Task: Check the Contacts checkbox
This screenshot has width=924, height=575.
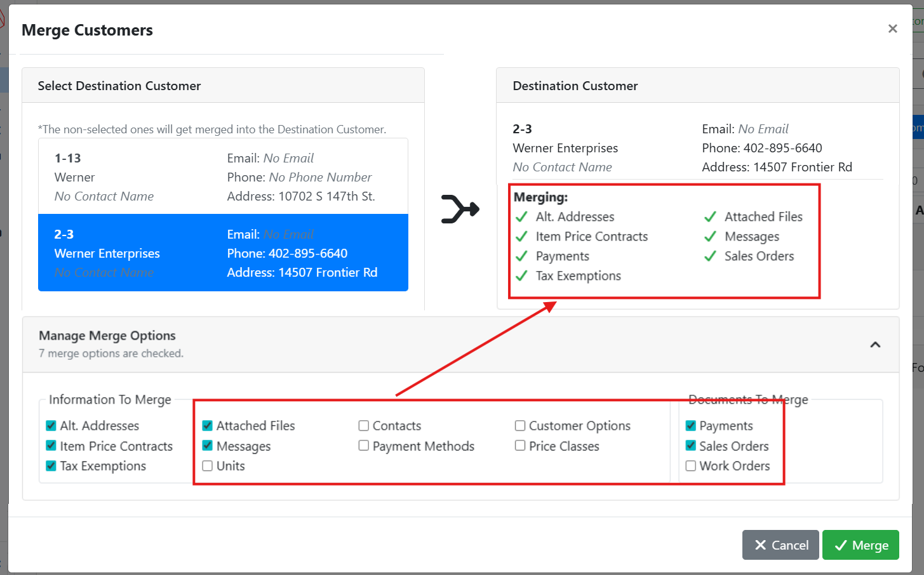Action: pos(364,426)
